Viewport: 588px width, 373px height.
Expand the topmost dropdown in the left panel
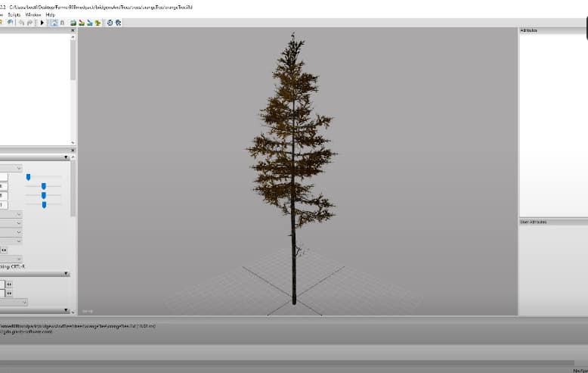click(x=18, y=168)
